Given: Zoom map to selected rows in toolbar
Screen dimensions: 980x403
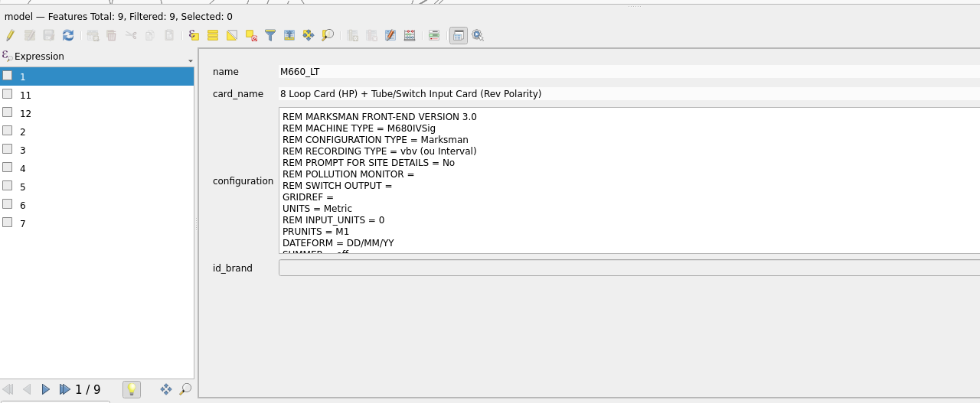Looking at the screenshot, I should tap(328, 35).
